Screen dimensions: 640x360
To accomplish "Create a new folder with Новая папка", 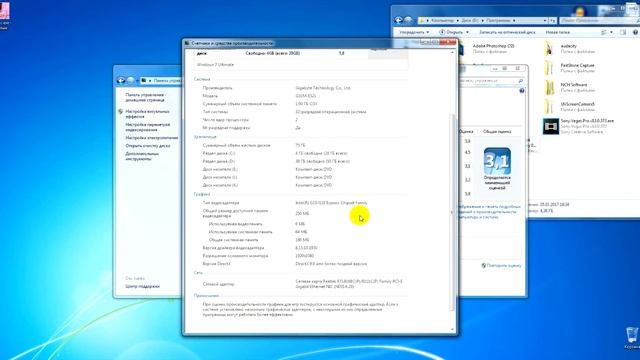I will pos(558,32).
